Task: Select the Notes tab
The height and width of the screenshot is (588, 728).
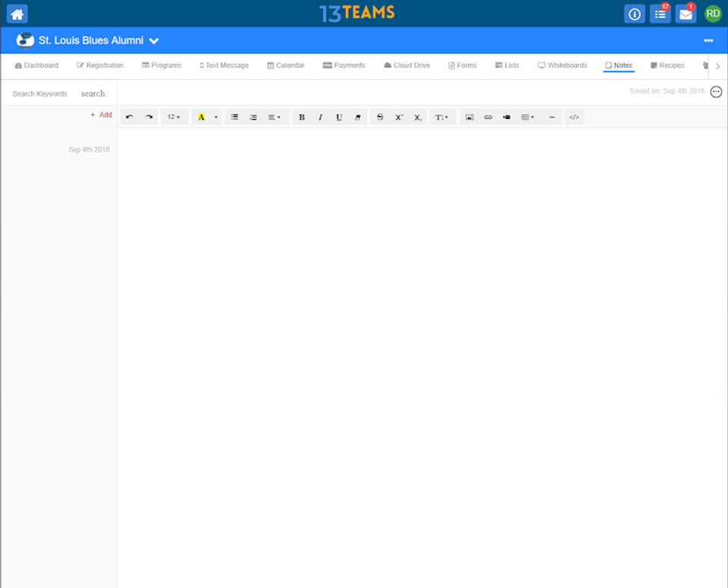Action: [x=619, y=65]
